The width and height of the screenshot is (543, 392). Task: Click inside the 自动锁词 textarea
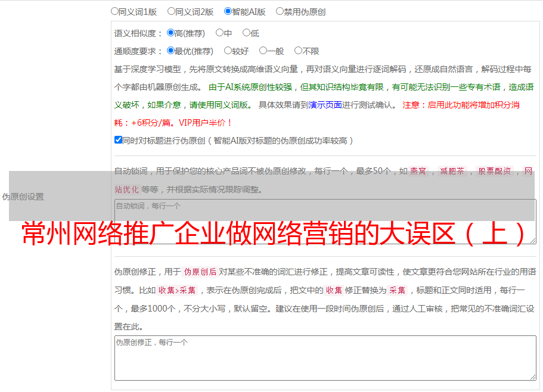coord(325,222)
